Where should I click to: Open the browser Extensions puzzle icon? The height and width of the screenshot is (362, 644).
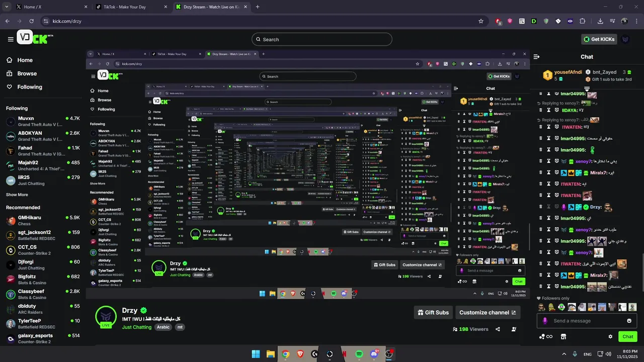point(583,21)
